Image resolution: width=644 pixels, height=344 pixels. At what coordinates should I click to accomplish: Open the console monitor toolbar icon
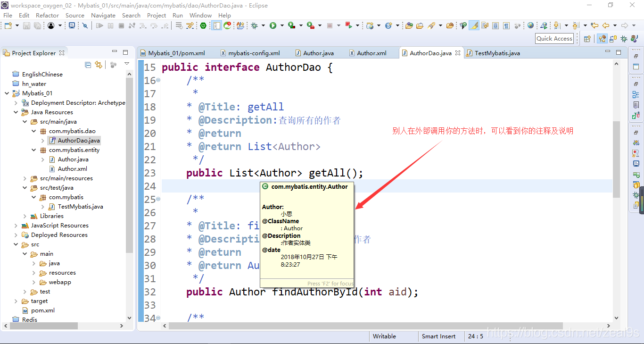click(x=72, y=25)
